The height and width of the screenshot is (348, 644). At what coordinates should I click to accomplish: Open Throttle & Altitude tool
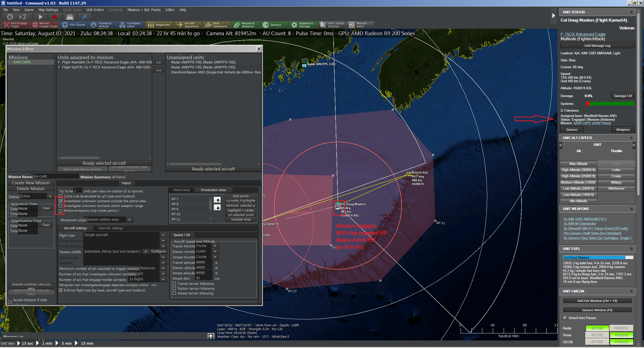coord(102,25)
